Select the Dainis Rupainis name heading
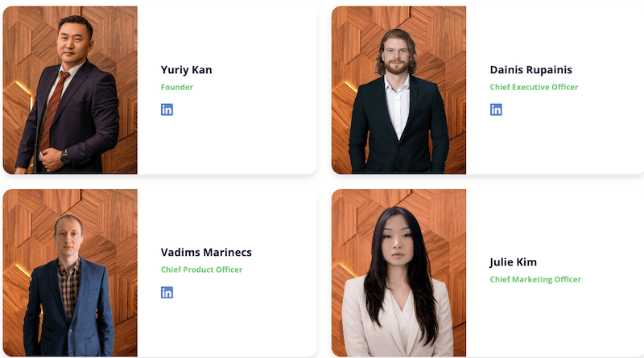644x358 pixels. point(530,70)
